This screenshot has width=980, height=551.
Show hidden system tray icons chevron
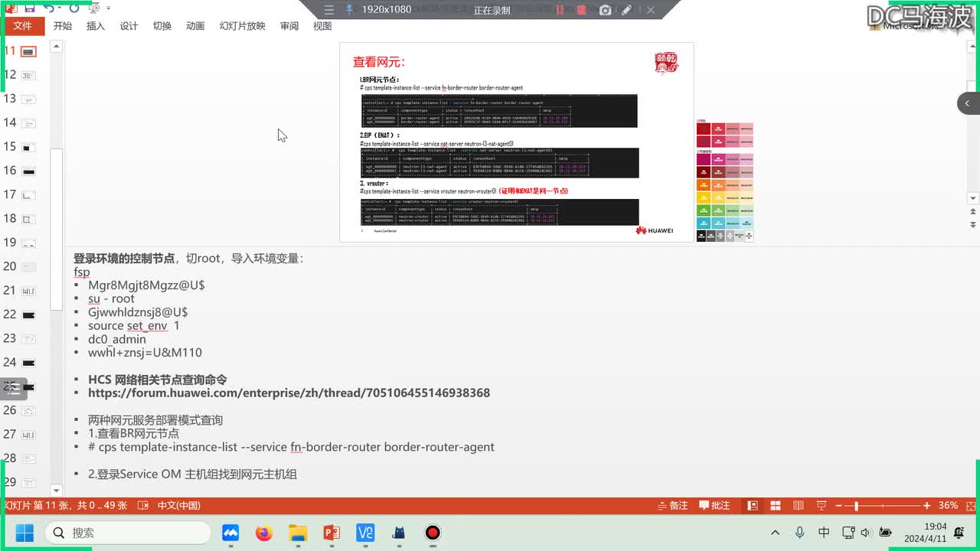point(775,533)
